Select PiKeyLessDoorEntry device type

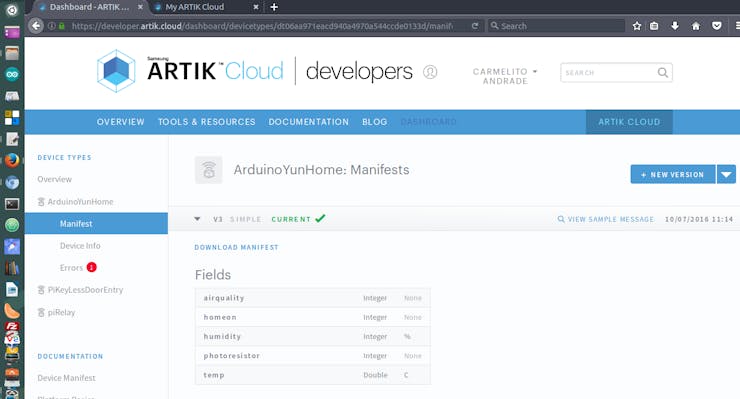85,290
